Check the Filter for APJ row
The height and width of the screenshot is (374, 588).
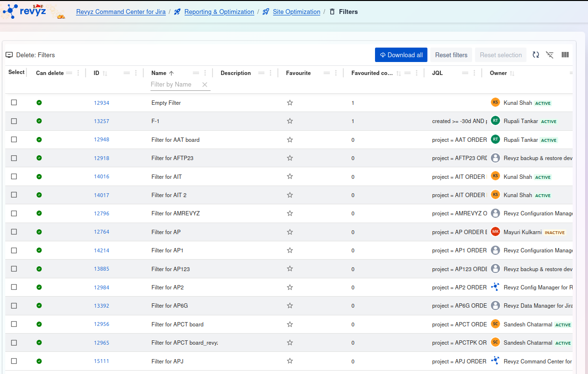click(x=14, y=361)
